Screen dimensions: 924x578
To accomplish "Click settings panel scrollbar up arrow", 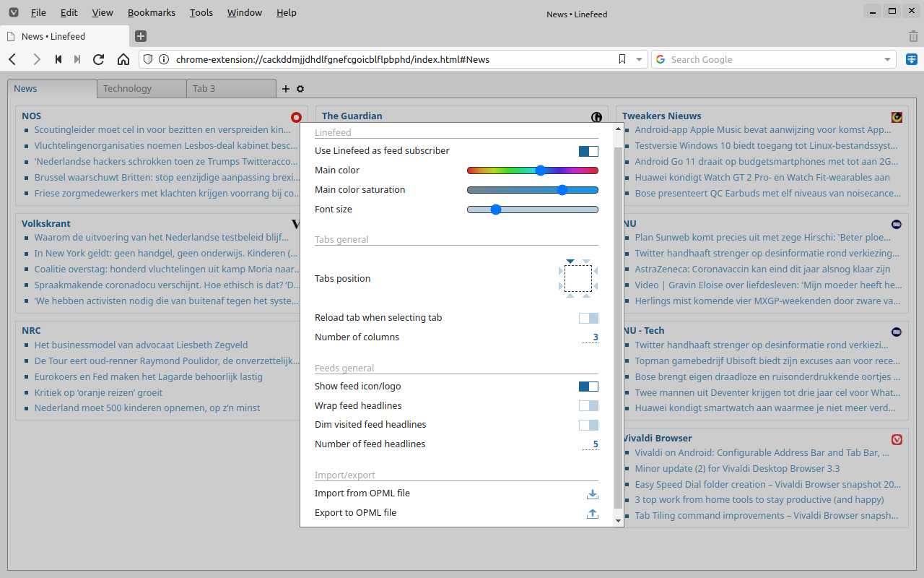I will pyautogui.click(x=618, y=128).
